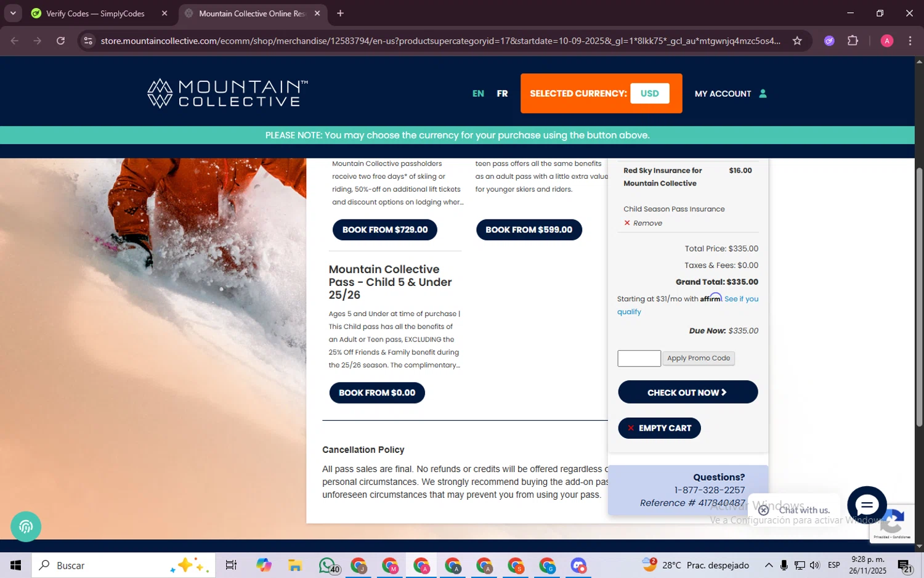The image size is (924, 578).
Task: Open Windows Start menu
Action: point(15,565)
